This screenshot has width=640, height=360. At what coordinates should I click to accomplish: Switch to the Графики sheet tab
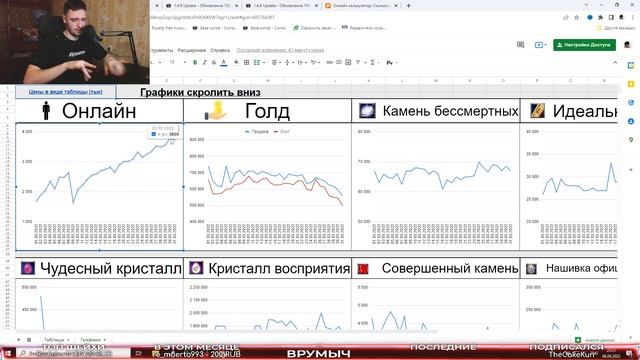93,340
